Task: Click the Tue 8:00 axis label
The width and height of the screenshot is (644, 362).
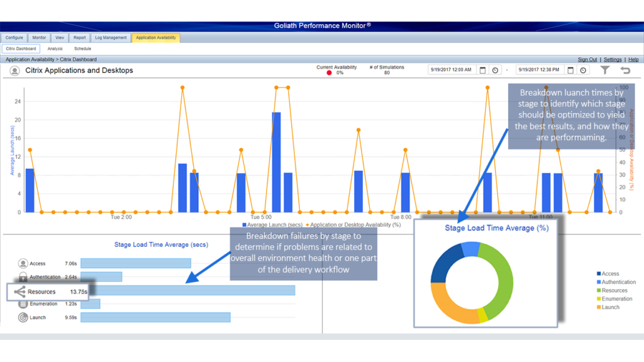Action: click(401, 217)
